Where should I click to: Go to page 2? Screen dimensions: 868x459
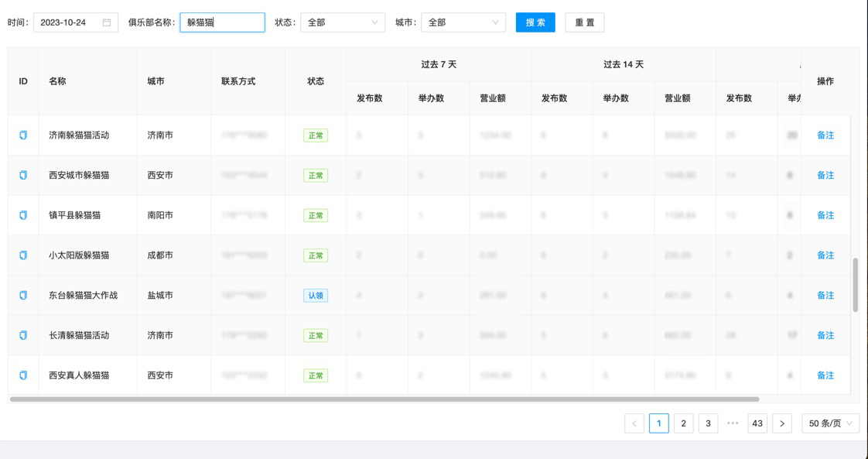tap(684, 423)
